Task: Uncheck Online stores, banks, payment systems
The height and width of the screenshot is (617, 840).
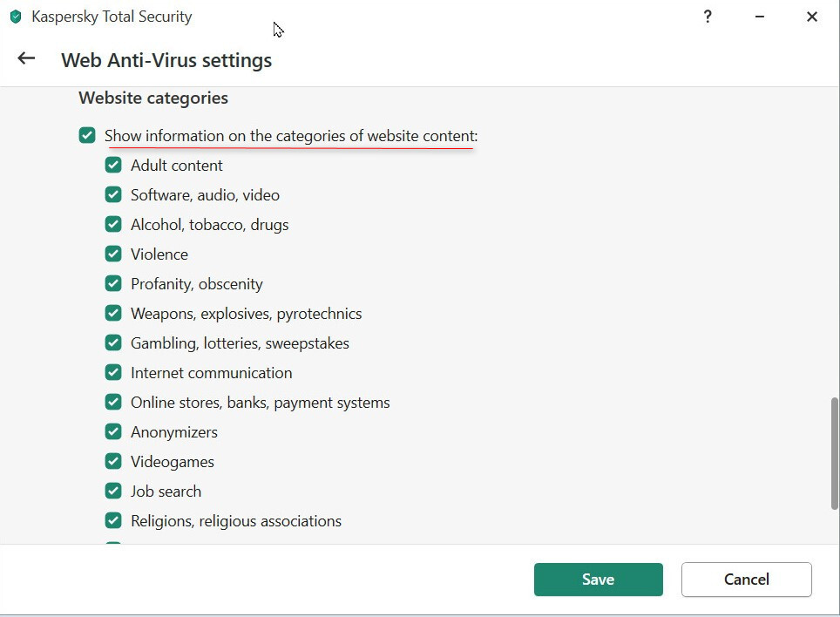Action: pos(113,403)
